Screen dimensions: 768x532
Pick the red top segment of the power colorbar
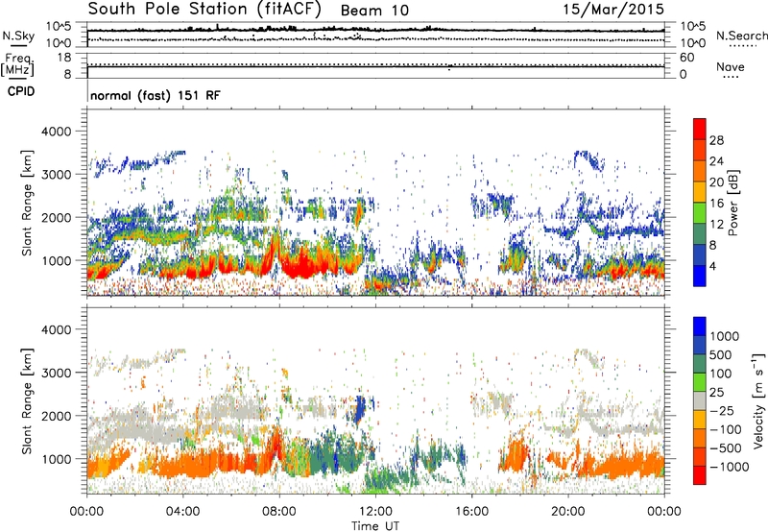pos(700,129)
